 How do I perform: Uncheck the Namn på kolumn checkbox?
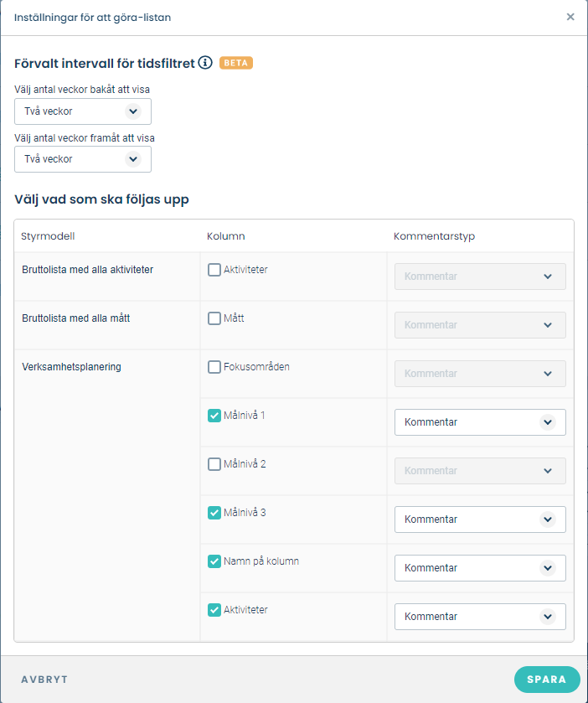point(214,561)
